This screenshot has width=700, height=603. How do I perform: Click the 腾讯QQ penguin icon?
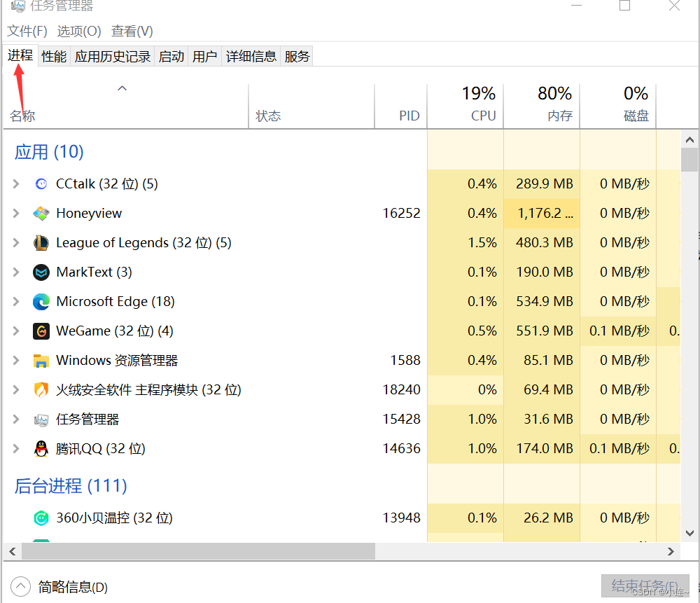pos(41,449)
